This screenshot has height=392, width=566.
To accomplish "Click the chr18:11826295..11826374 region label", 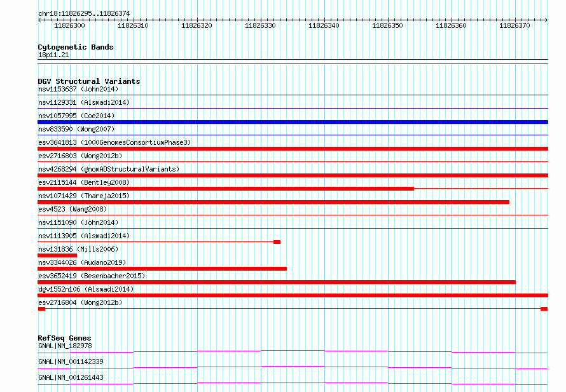I will (84, 14).
